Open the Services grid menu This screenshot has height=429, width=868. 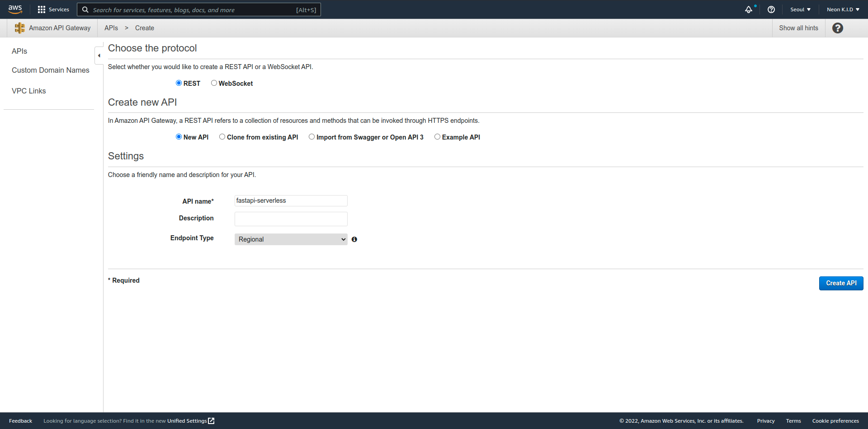coord(53,9)
